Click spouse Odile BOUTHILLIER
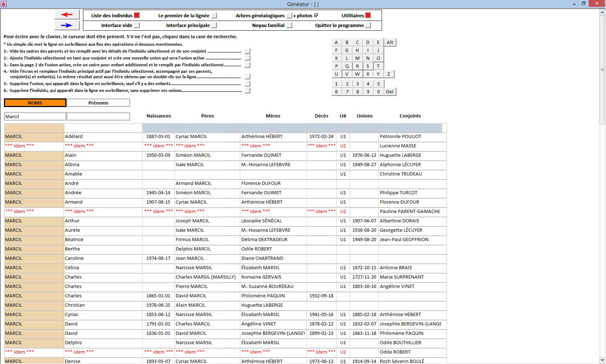Viewport: 606px width, 364px height. point(400,343)
